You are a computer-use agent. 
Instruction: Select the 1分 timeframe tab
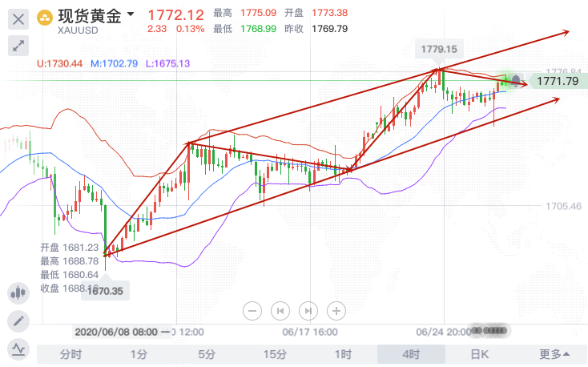point(139,353)
